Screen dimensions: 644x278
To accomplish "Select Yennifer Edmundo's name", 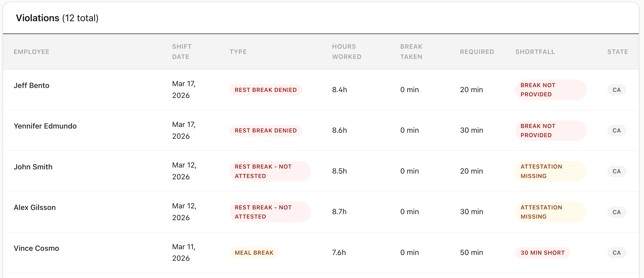I will 45,126.
